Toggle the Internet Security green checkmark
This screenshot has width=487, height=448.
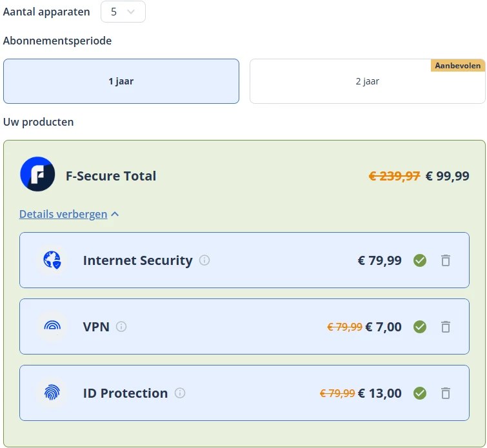pos(420,260)
